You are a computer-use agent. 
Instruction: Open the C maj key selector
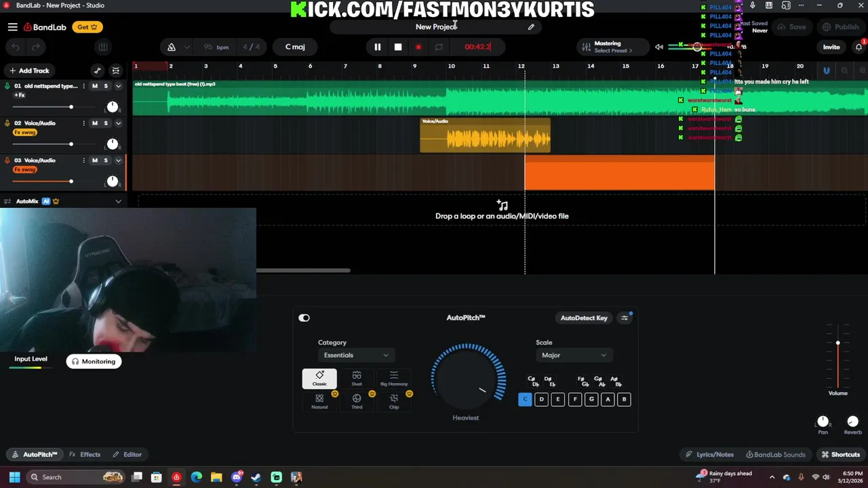tap(295, 47)
